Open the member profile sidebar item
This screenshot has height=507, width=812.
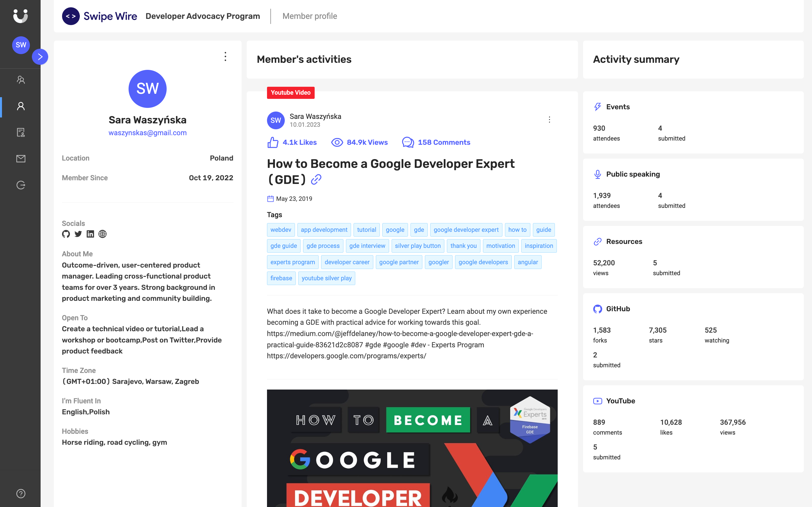(x=21, y=106)
